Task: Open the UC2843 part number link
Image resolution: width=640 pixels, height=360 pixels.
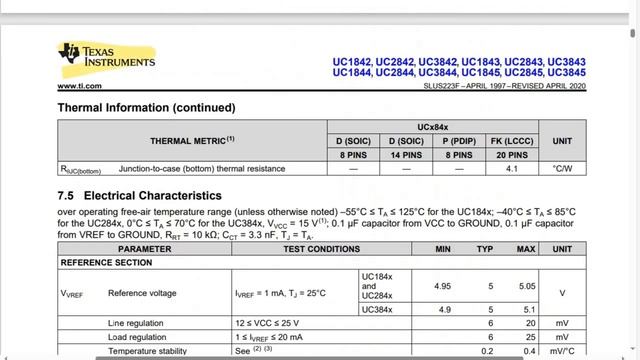Action: coord(524,62)
